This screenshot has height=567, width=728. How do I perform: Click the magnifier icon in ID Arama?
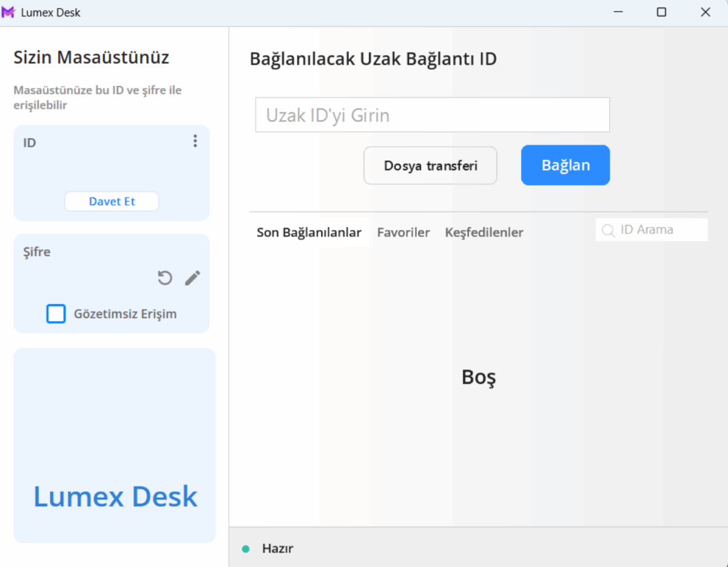[608, 231]
